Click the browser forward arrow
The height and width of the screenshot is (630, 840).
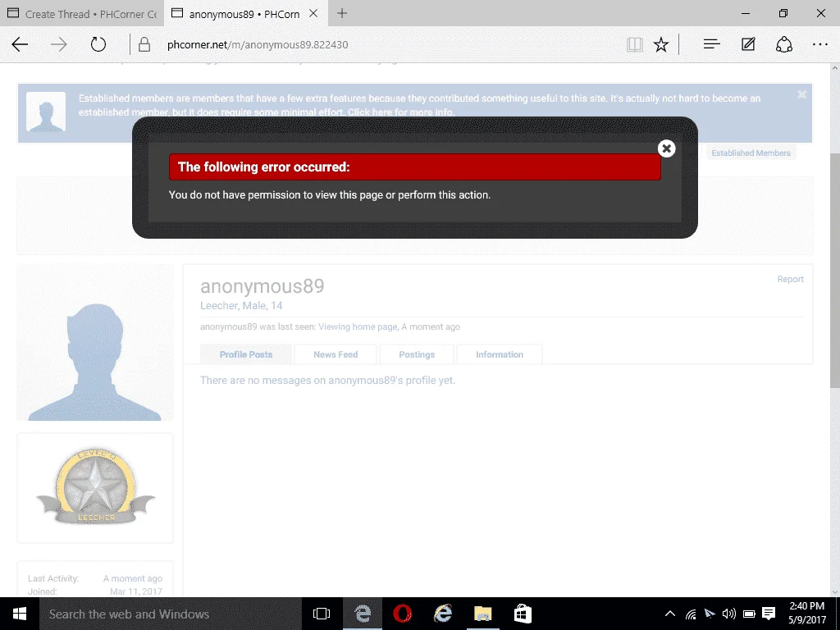pos(58,44)
